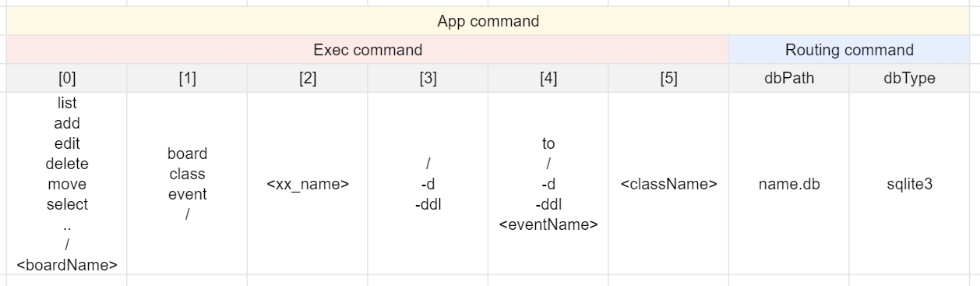Select the dbType header cell

coord(909,79)
